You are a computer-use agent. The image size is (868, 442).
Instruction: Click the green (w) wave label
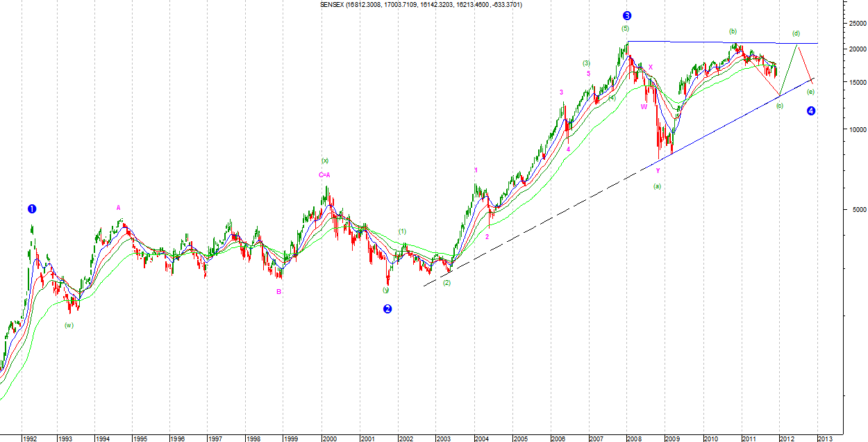69,325
